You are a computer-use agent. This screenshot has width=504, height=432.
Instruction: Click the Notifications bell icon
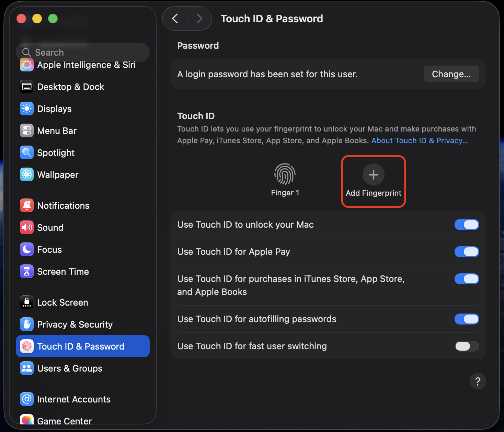[27, 206]
